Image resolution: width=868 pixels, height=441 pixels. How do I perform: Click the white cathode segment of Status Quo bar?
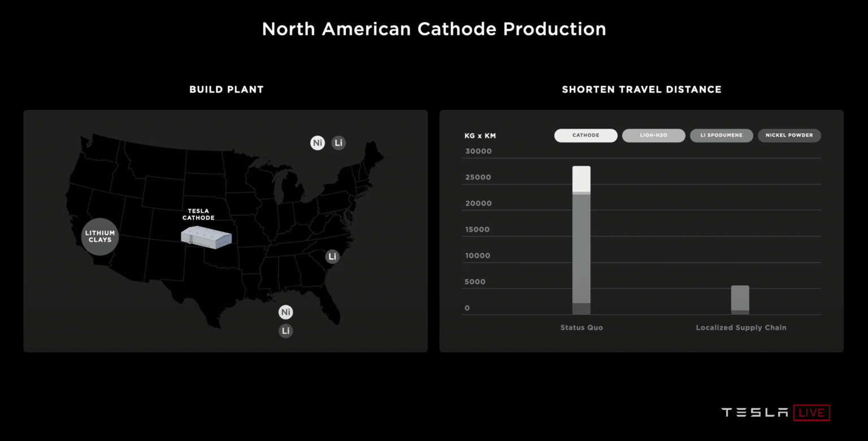pyautogui.click(x=581, y=179)
